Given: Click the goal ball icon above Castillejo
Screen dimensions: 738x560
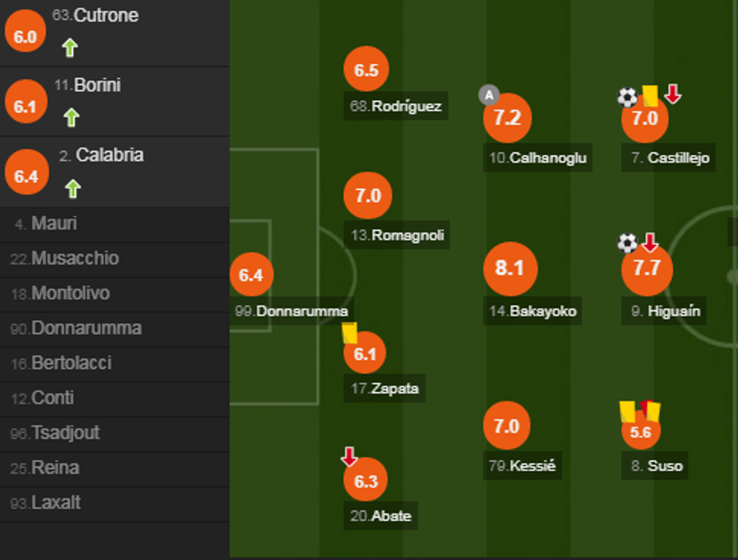Looking at the screenshot, I should click(x=627, y=97).
